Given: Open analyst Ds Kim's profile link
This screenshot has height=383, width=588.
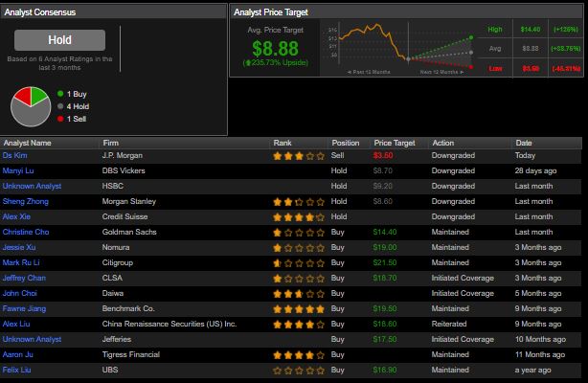Looking at the screenshot, I should pos(14,155).
